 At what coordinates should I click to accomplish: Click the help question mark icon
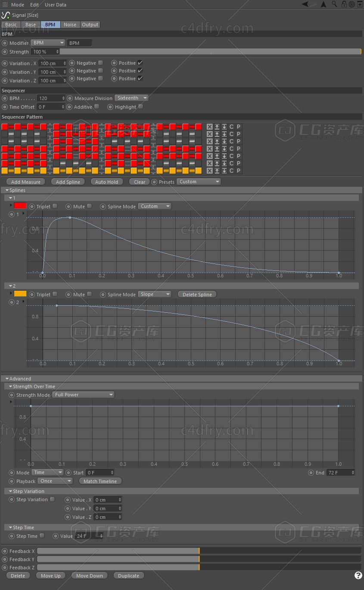tap(358, 575)
